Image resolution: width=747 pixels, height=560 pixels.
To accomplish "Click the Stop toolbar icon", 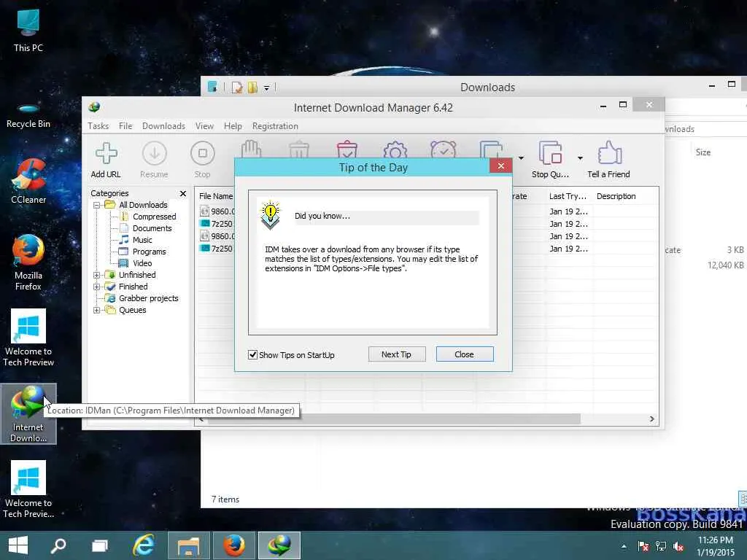I will [203, 160].
